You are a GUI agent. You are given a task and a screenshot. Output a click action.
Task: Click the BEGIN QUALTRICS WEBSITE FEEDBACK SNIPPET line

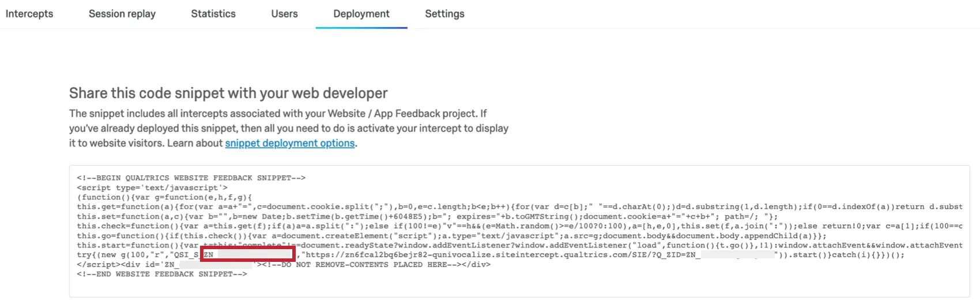191,178
